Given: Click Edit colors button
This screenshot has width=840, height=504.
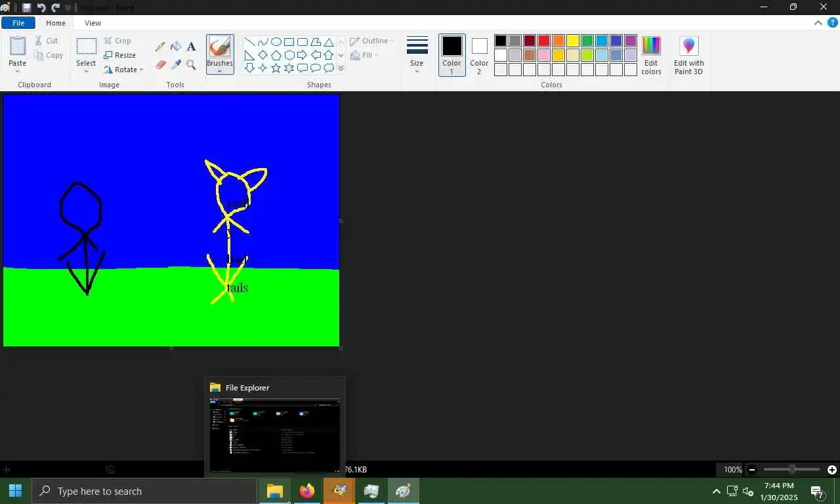Looking at the screenshot, I should 651,56.
